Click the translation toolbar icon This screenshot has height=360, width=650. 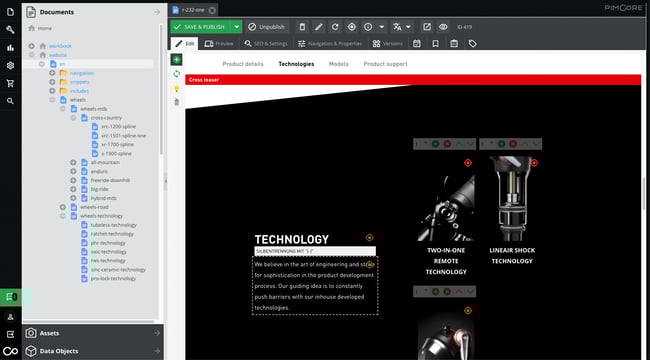(x=397, y=27)
